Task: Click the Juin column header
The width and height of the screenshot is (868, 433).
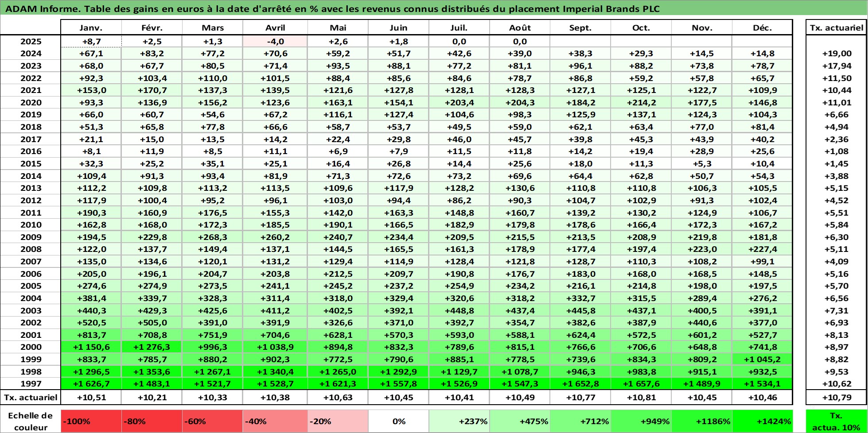Action: pyautogui.click(x=398, y=27)
